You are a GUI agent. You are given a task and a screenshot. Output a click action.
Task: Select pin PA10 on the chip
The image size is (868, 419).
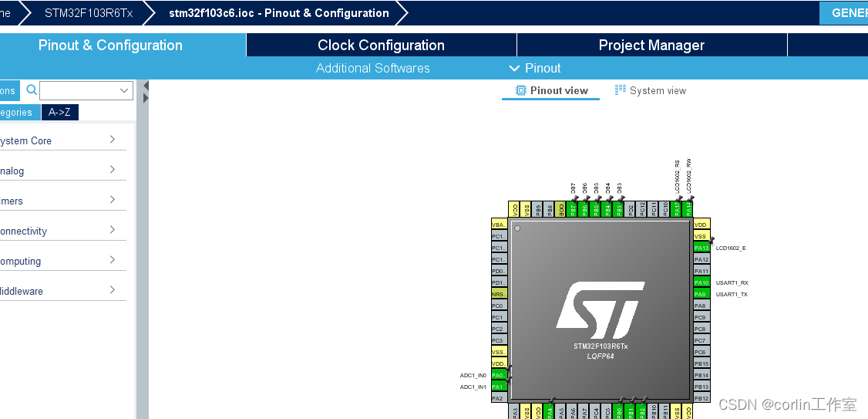pyautogui.click(x=701, y=282)
